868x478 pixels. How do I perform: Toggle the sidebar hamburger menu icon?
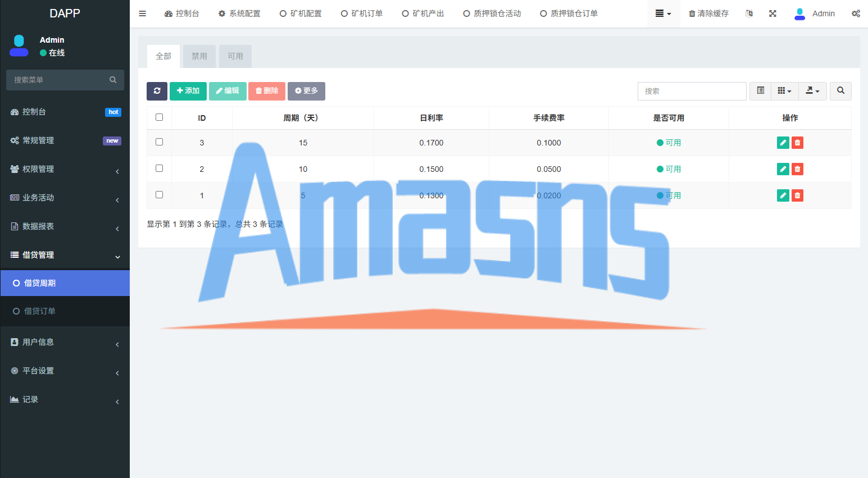[142, 13]
